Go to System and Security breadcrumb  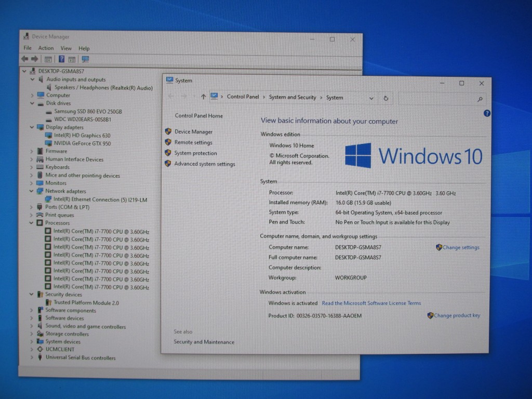tap(292, 97)
